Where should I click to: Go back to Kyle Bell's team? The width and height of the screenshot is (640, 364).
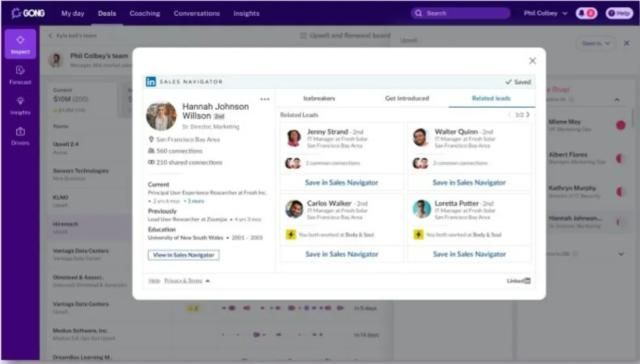click(72, 35)
